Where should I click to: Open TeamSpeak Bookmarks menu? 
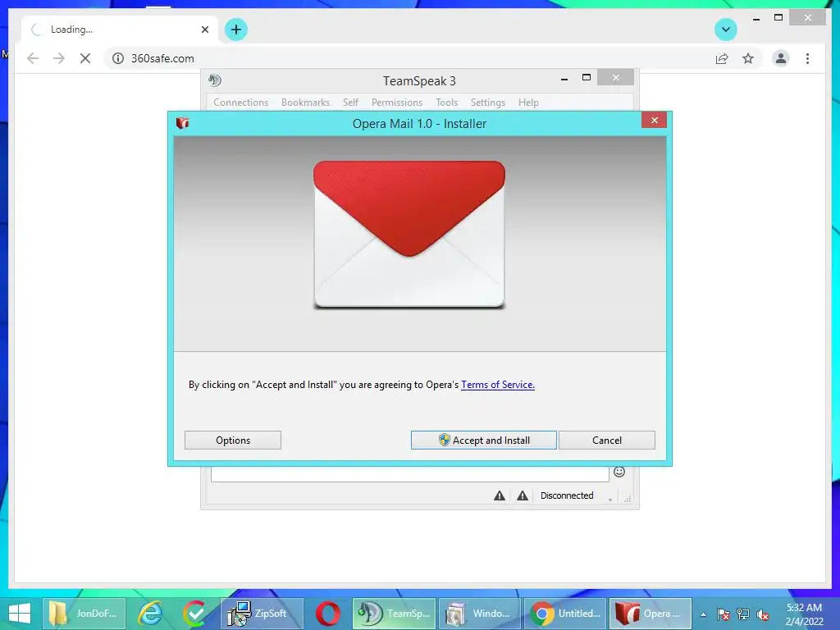coord(305,103)
